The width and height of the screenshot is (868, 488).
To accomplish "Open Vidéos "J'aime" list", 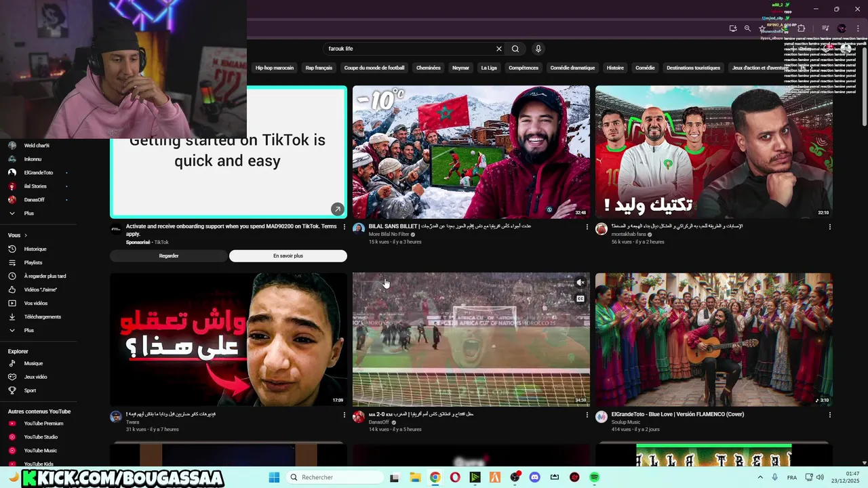I will pyautogui.click(x=40, y=289).
